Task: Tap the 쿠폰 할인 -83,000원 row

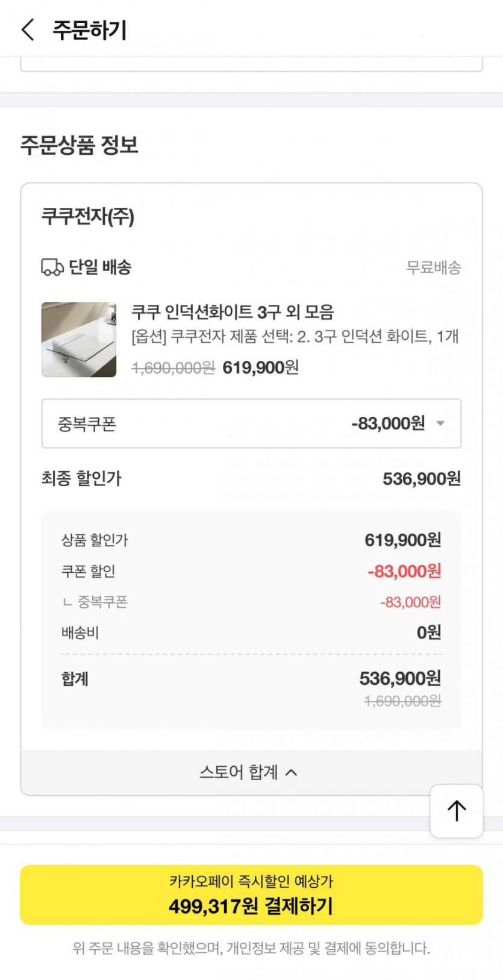Action: pos(251,571)
